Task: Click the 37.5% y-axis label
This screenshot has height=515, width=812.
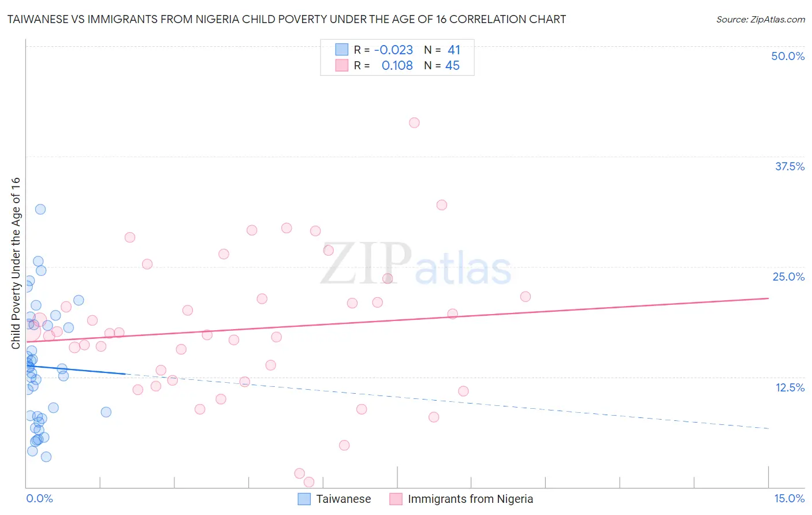Action: (x=789, y=166)
